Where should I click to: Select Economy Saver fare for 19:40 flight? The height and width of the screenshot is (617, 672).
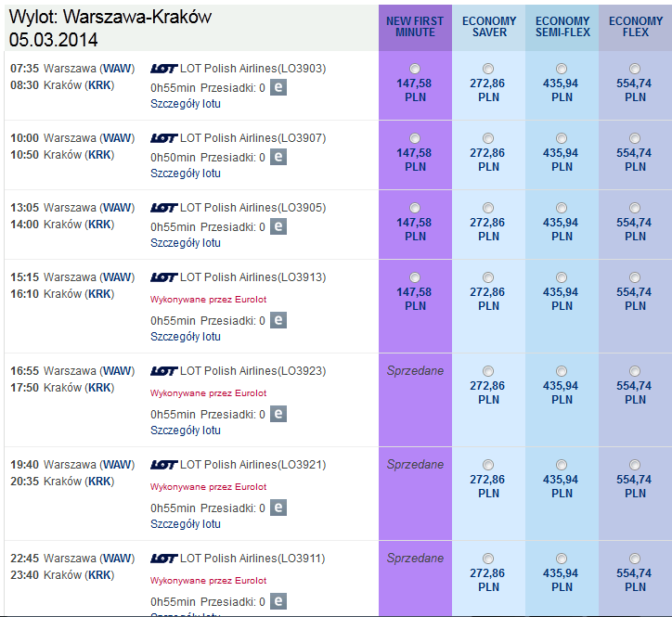coord(488,465)
